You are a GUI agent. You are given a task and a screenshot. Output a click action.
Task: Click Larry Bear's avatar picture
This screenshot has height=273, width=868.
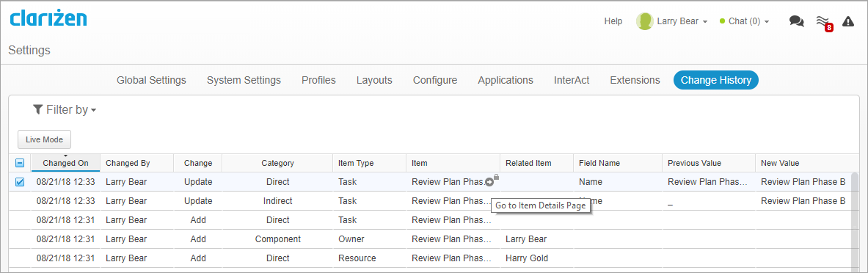point(644,21)
